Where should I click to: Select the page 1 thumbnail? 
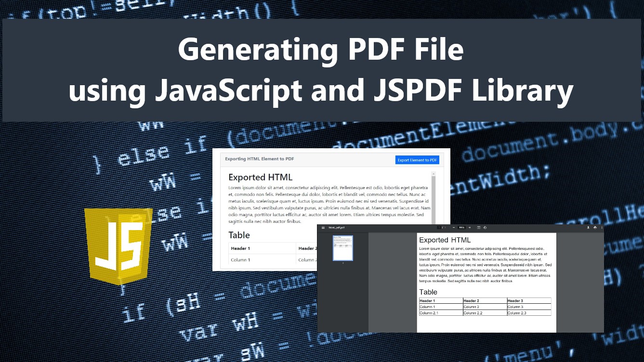(342, 247)
